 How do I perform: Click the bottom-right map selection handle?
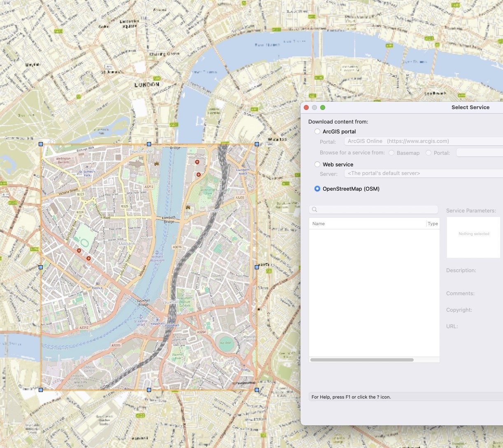click(x=257, y=390)
